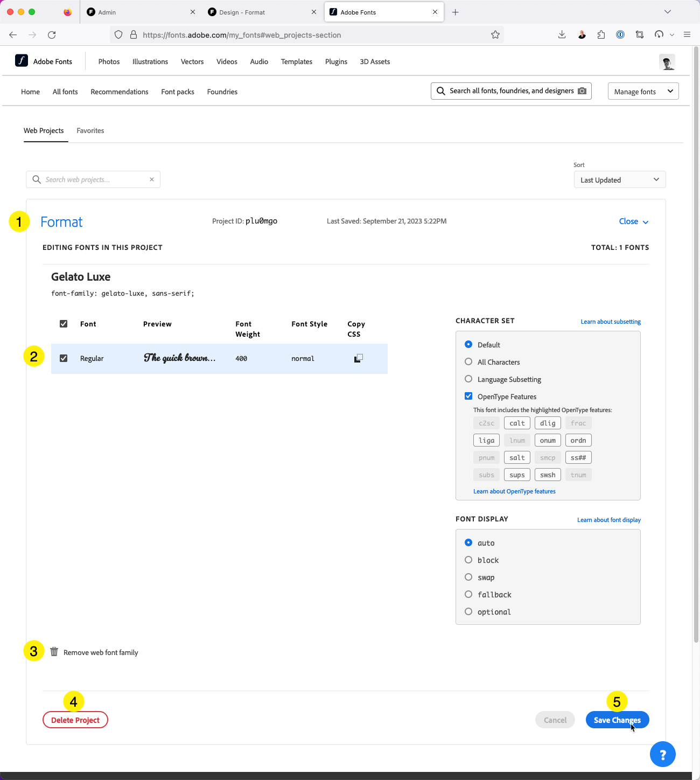Open the All fonts menu item
This screenshot has height=780, width=700.
point(65,92)
